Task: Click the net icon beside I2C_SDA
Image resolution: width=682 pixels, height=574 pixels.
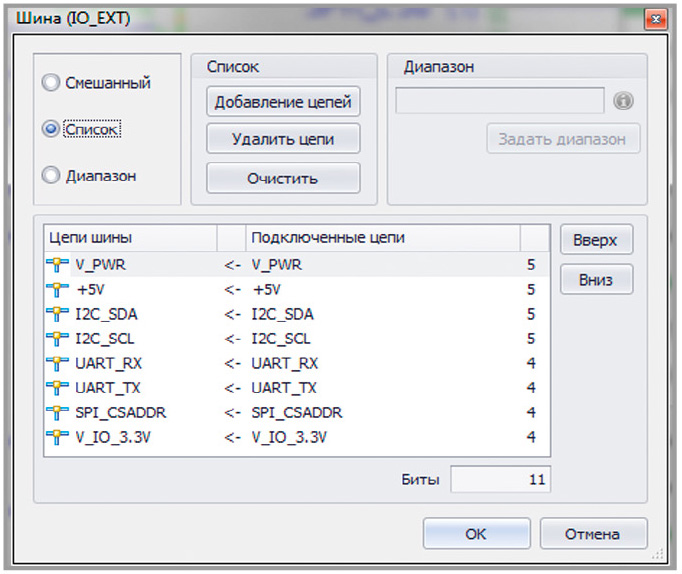Action: [57, 314]
